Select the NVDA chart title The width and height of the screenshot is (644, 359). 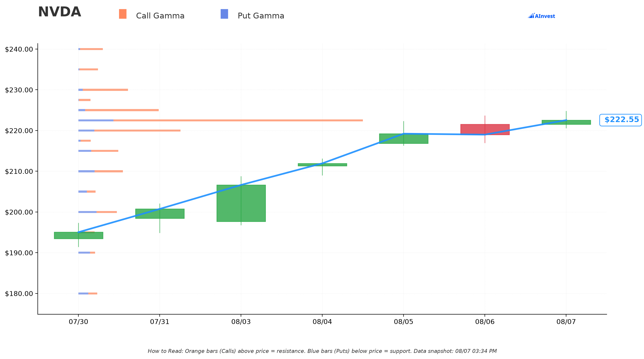coord(60,12)
